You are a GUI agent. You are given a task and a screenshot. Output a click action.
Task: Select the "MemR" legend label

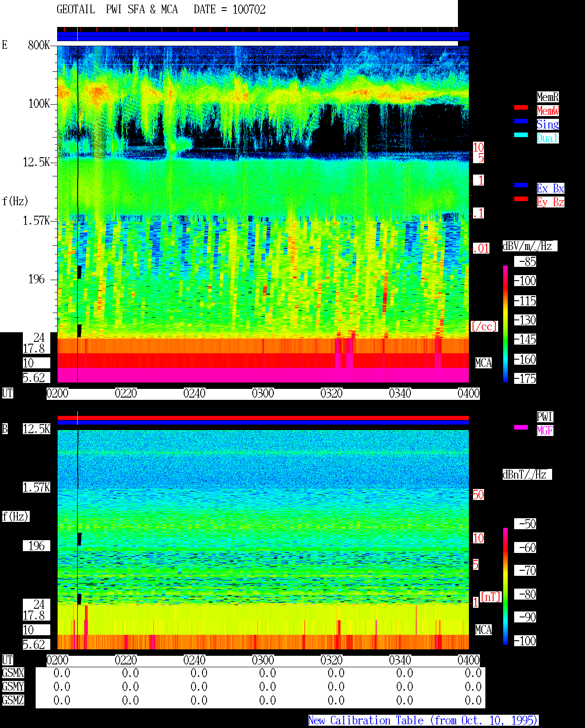tap(548, 97)
